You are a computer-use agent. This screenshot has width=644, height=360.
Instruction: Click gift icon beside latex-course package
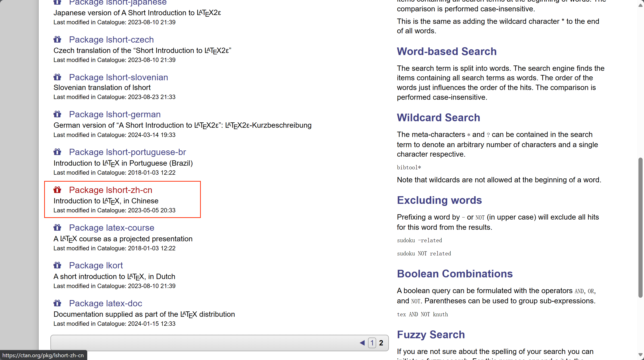[57, 228]
